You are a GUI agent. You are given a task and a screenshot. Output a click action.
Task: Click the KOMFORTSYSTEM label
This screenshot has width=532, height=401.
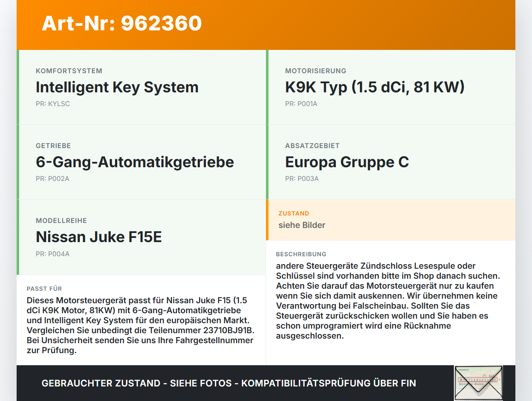click(69, 71)
